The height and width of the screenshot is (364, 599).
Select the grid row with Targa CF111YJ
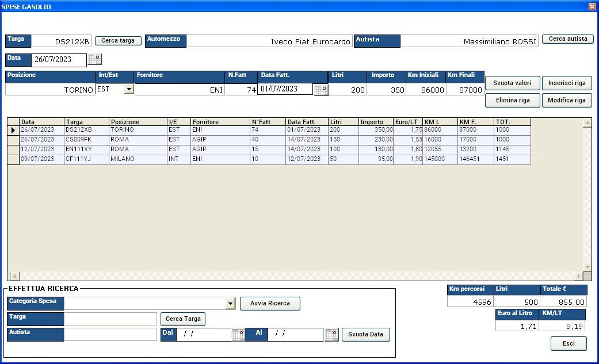click(86, 159)
